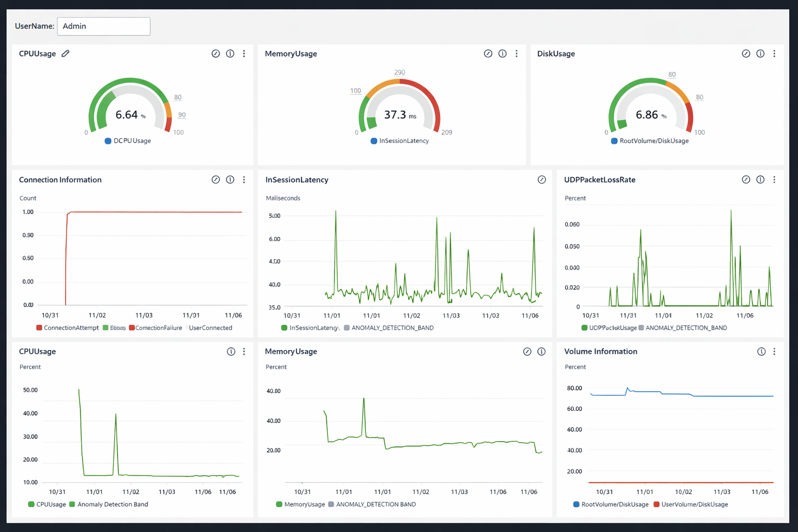Open the three-dot menu on MemoryUsage gauge
Image resolution: width=798 pixels, height=532 pixels.
click(x=516, y=54)
